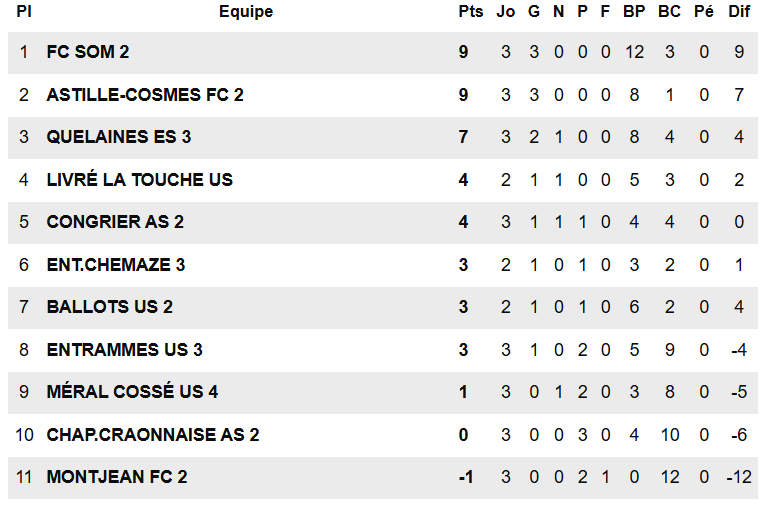Click the Pl rank column header
Viewport: 766px width, 505px height.
click(x=24, y=12)
